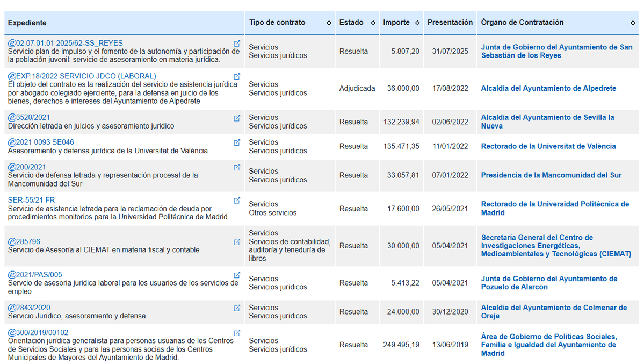This screenshot has width=644, height=364.
Task: Open Rectorado de la Universidad Politécnica de Madrid
Action: point(555,209)
